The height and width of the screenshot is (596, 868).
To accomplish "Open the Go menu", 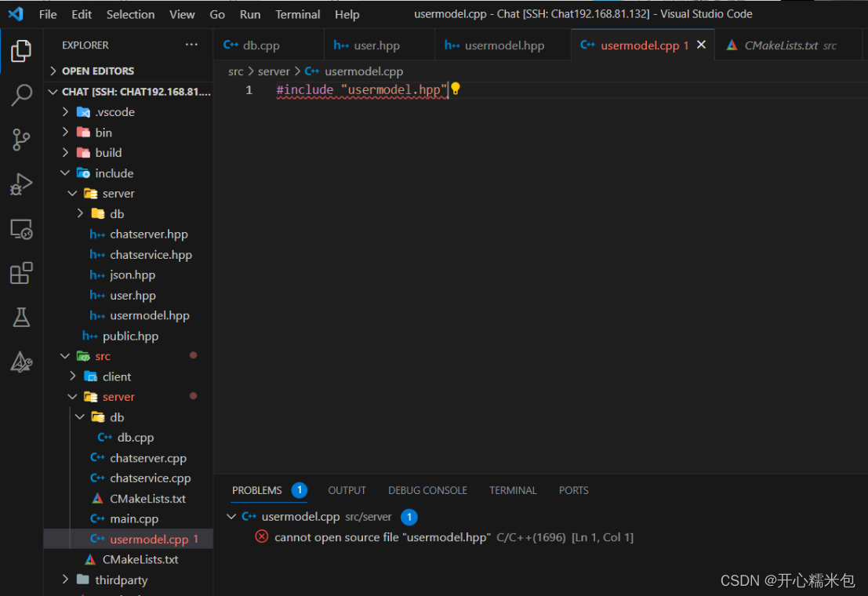I will (217, 14).
